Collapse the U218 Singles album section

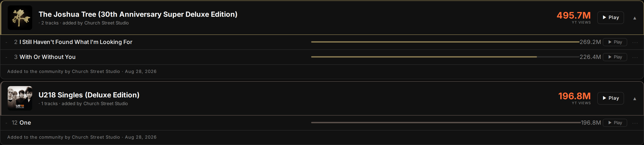click(x=634, y=99)
